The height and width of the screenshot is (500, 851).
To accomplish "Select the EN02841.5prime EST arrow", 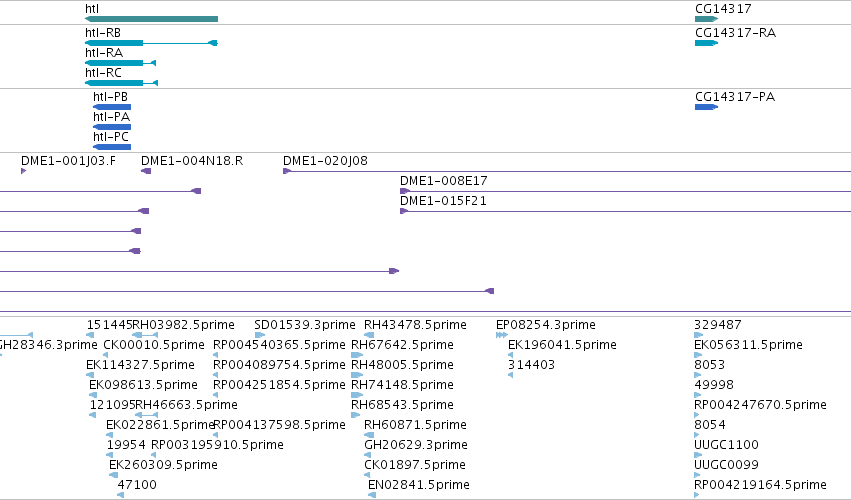I will 372,495.
